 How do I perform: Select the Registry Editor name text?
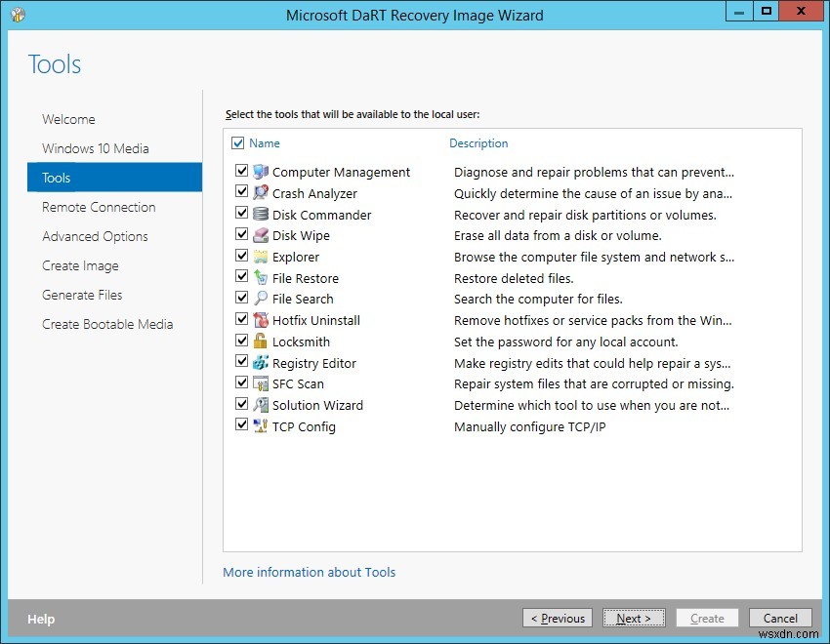pos(314,363)
